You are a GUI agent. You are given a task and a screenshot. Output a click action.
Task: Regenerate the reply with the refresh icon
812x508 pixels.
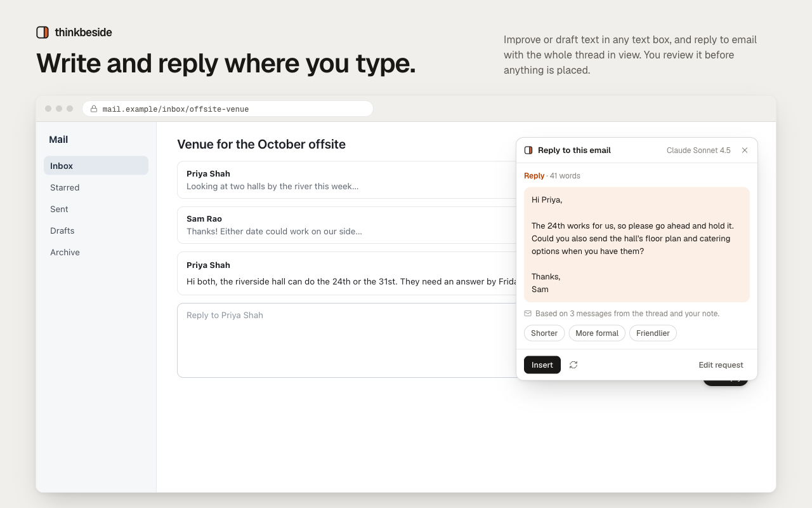[x=573, y=365]
